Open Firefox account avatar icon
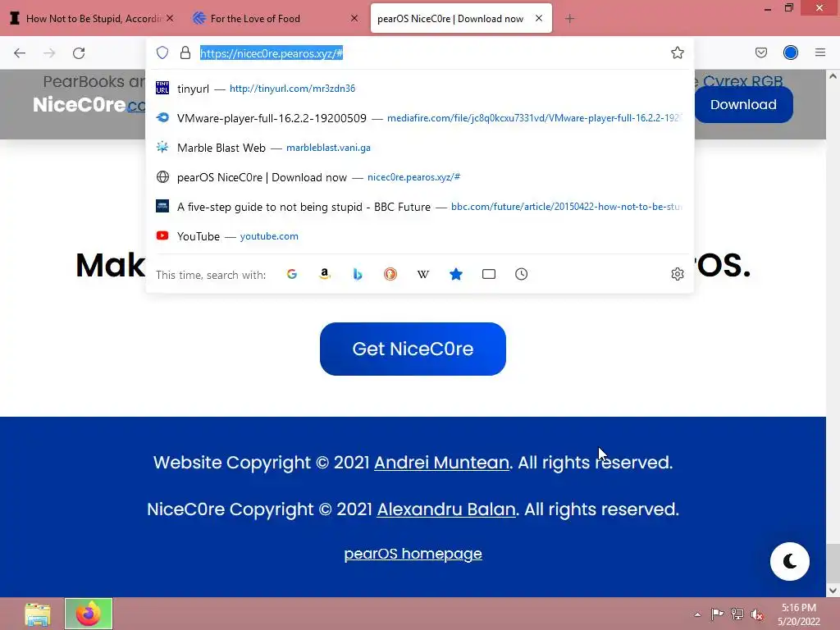This screenshot has height=630, width=840. click(x=790, y=52)
